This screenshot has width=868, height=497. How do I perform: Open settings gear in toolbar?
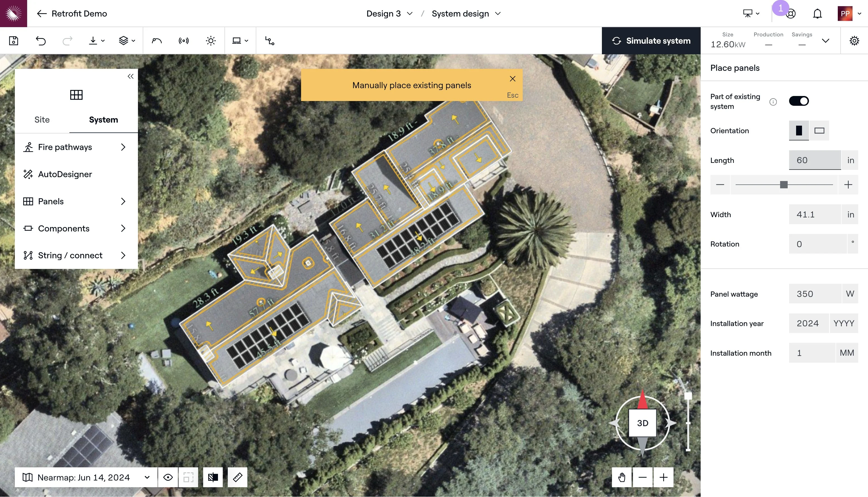coord(854,41)
